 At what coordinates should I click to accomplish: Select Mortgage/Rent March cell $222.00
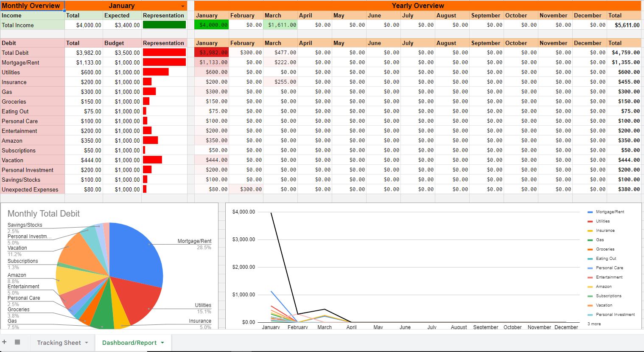280,62
